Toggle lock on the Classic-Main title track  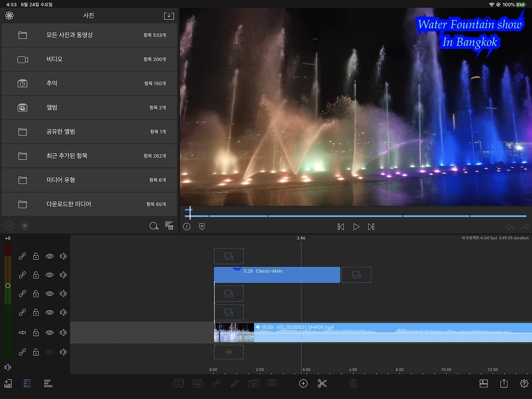click(36, 275)
